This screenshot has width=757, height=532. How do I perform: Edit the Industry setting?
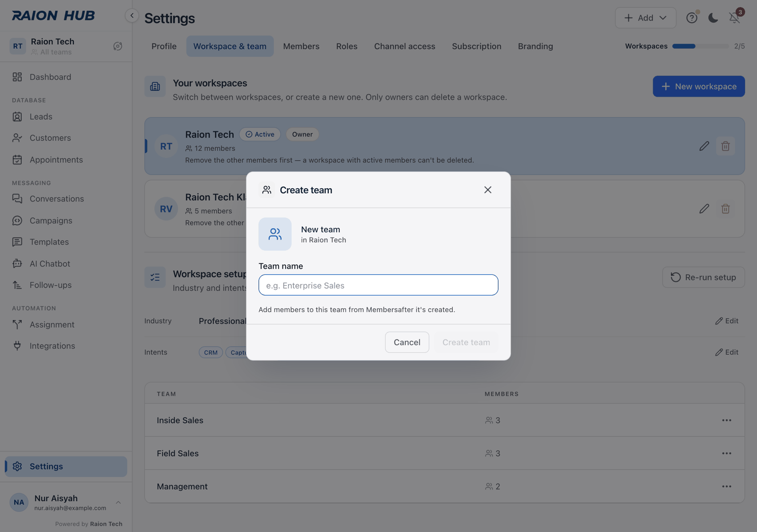click(727, 321)
